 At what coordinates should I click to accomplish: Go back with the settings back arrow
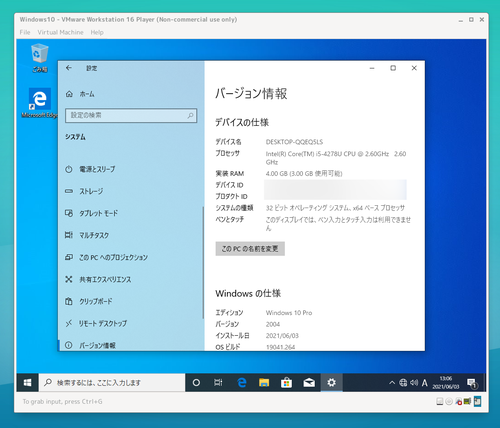(x=69, y=68)
